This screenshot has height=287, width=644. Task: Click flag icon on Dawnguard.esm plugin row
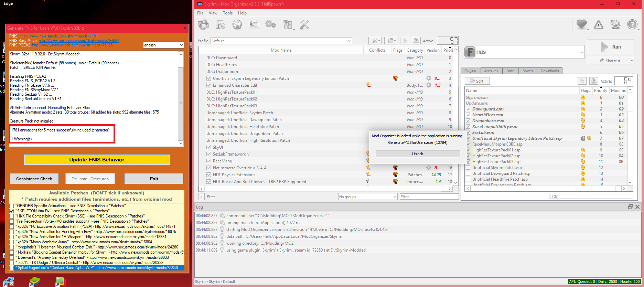[x=583, y=109]
